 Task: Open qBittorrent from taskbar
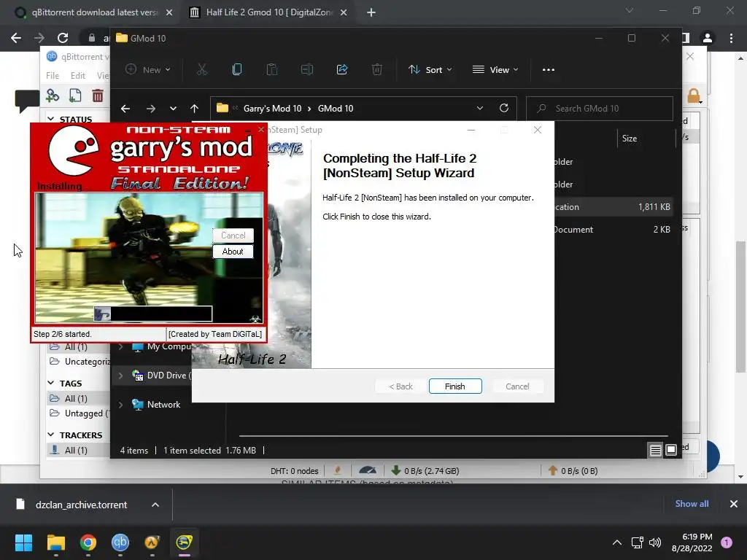pyautogui.click(x=120, y=542)
